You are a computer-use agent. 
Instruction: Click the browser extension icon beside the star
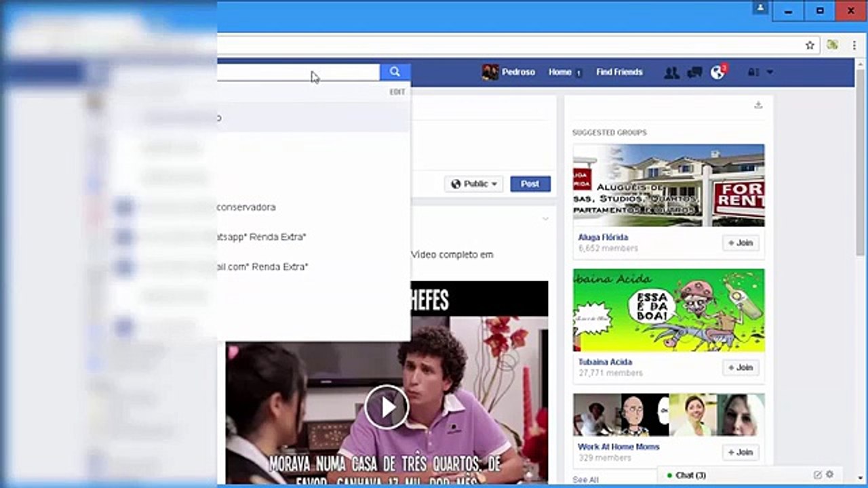[832, 45]
